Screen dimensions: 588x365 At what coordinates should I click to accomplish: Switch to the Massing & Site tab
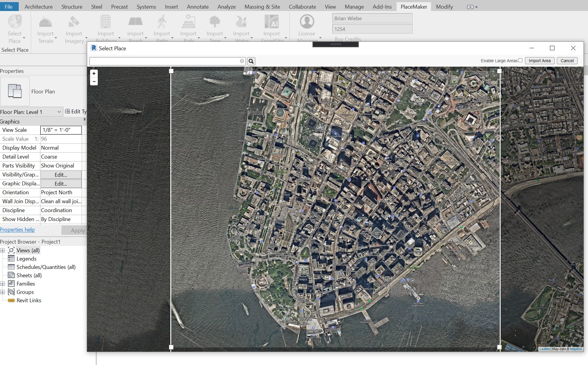[x=262, y=7]
